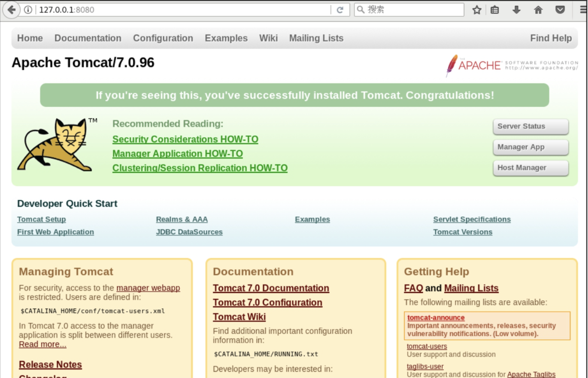
Task: Open the tomcat-announce mailing list link
Action: [436, 318]
